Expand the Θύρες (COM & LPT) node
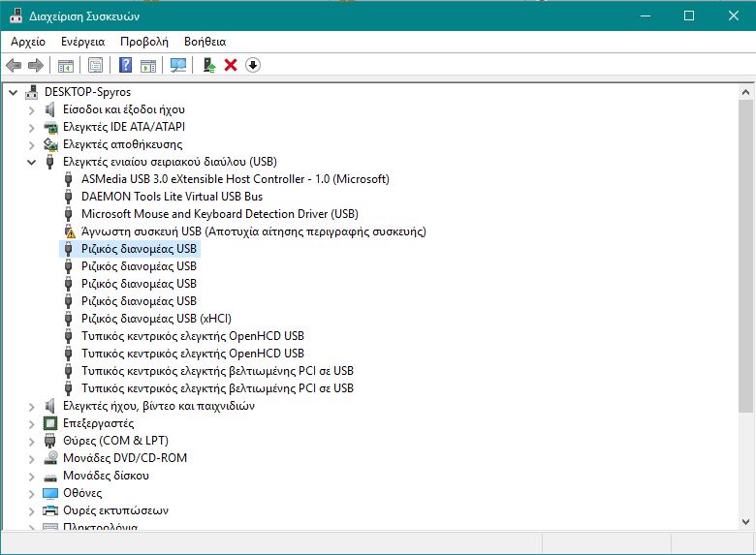756x555 pixels. click(32, 441)
